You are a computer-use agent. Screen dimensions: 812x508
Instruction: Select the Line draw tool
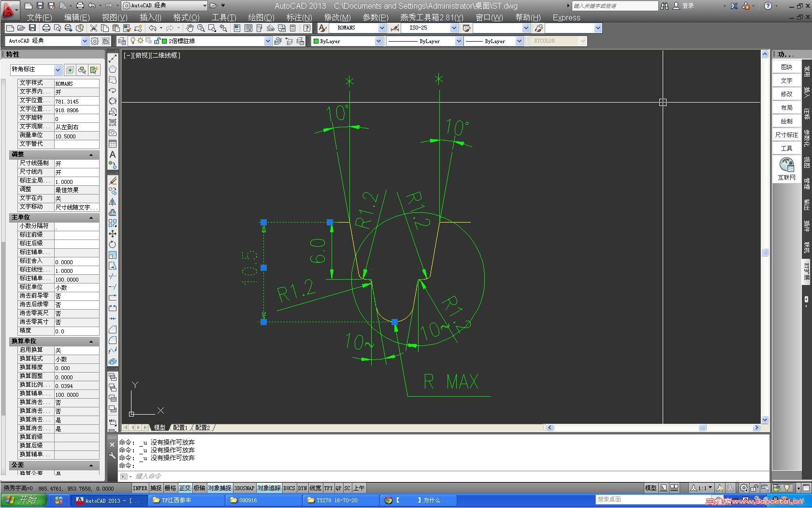(113, 59)
